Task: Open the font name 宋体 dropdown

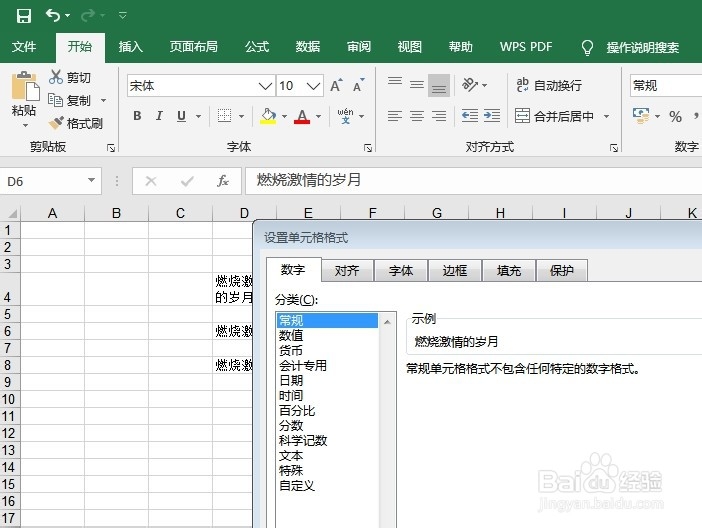Action: (x=265, y=86)
